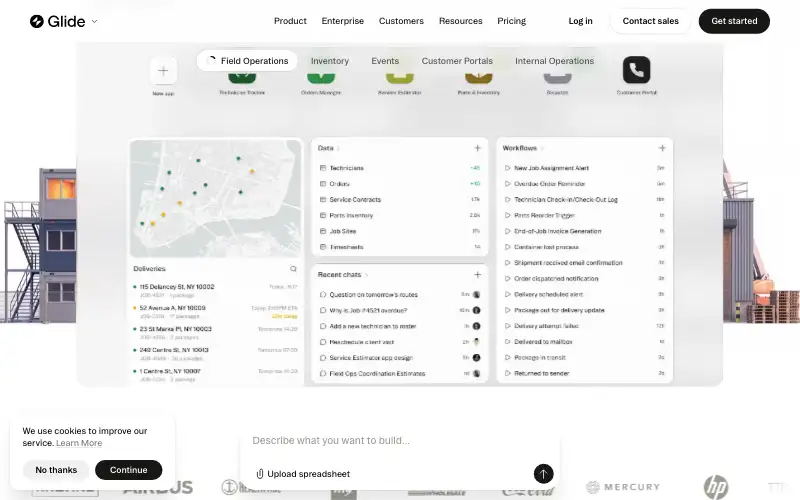Screen dimensions: 800x500
Task: Open the Dispatch app icon
Action: [557, 78]
